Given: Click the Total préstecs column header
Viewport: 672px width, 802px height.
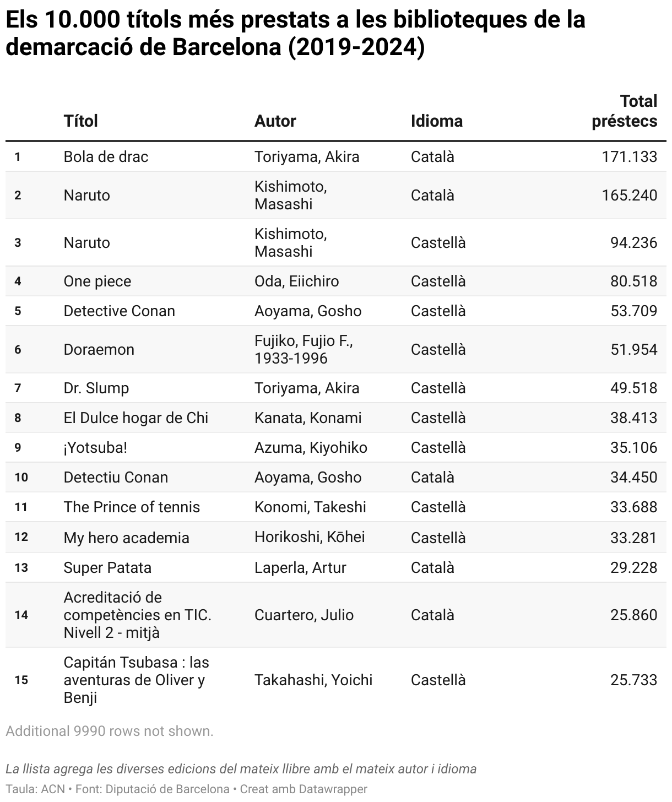Looking at the screenshot, I should (x=624, y=111).
